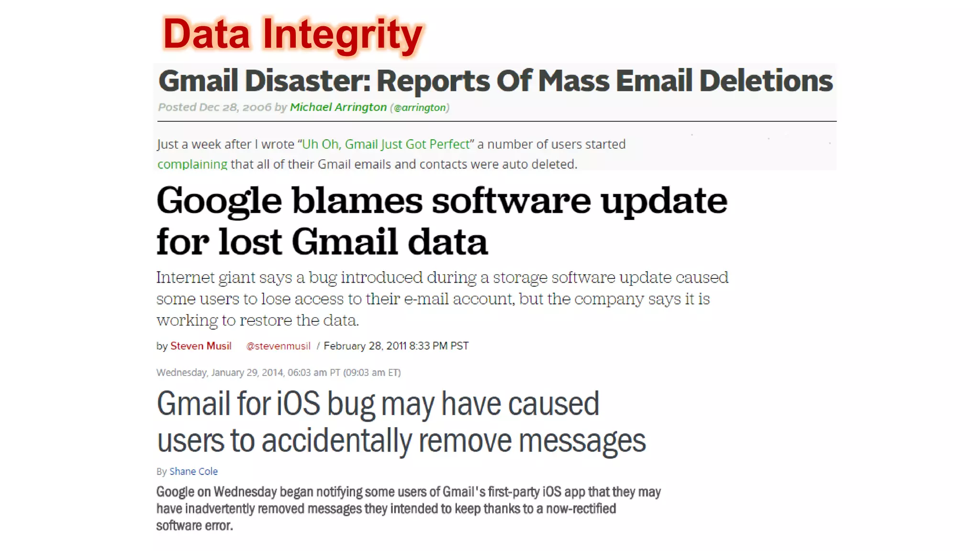This screenshot has width=980, height=551.
Task: Open the 'Gmail for iOS bug' headline
Action: [378, 405]
